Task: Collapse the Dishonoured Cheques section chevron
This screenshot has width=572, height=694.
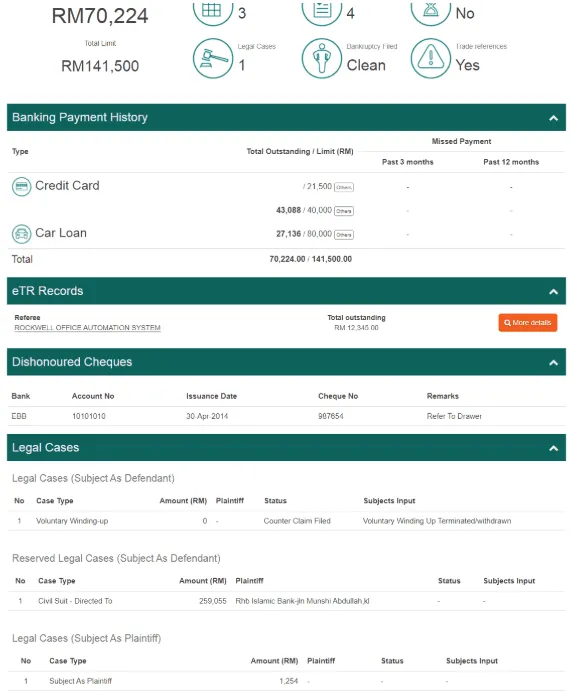Action: point(553,362)
